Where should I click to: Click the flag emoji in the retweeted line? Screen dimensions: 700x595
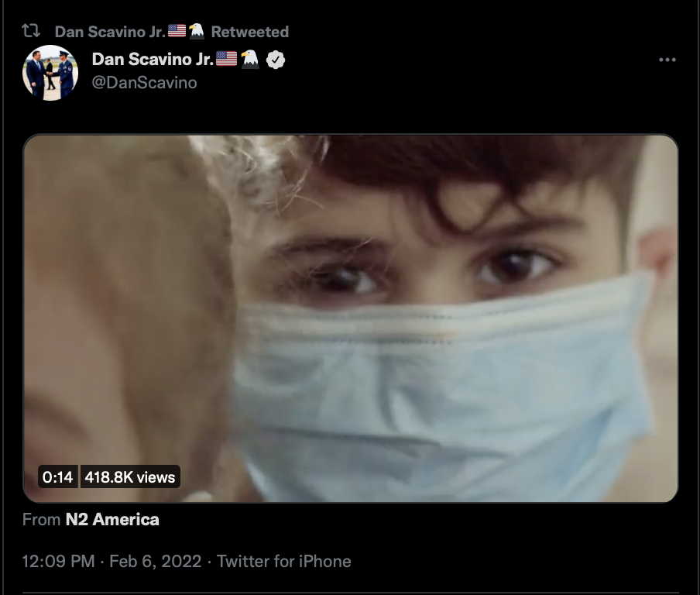tap(177, 31)
